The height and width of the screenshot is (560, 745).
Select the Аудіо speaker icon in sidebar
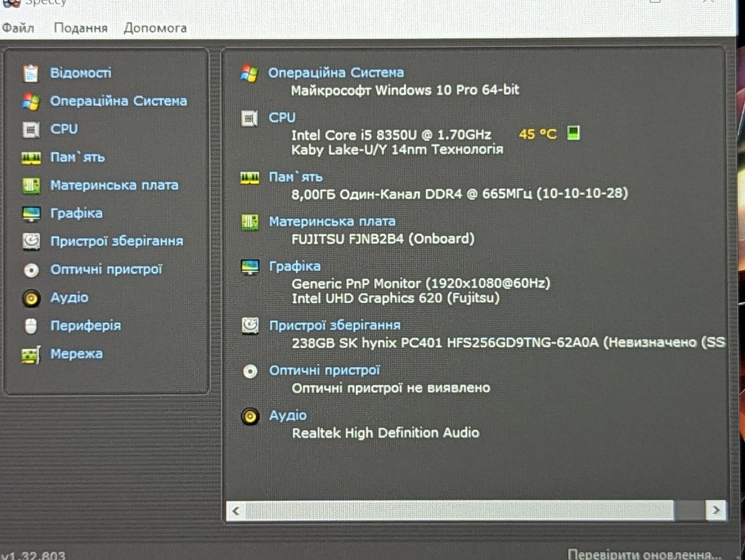point(31,298)
